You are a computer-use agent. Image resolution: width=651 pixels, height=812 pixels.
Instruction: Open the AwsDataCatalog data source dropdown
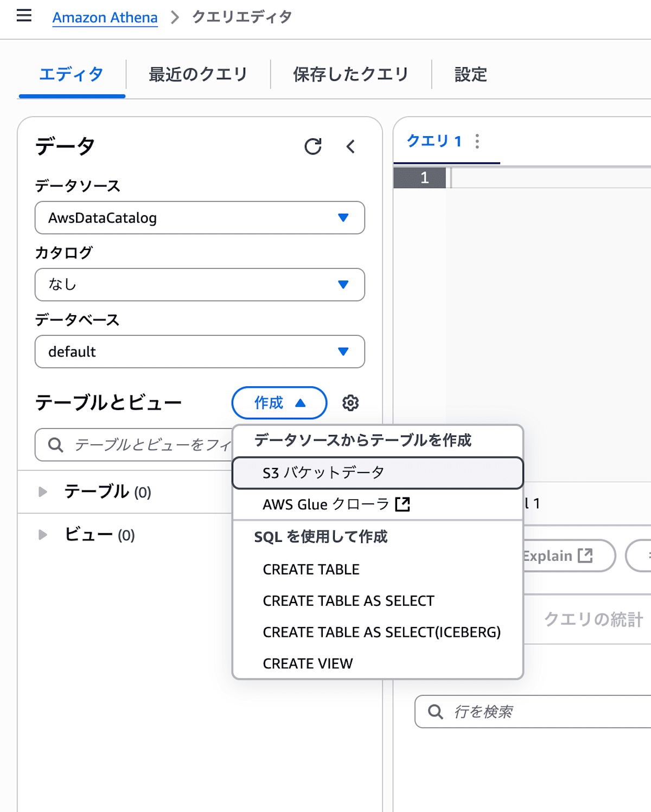200,218
